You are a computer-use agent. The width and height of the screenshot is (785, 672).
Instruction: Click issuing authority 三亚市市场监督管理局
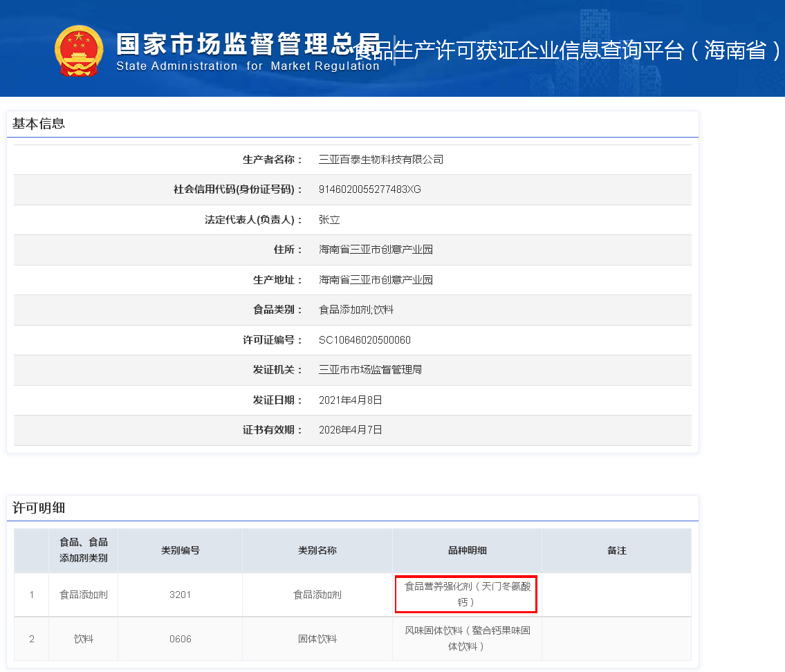pos(370,370)
